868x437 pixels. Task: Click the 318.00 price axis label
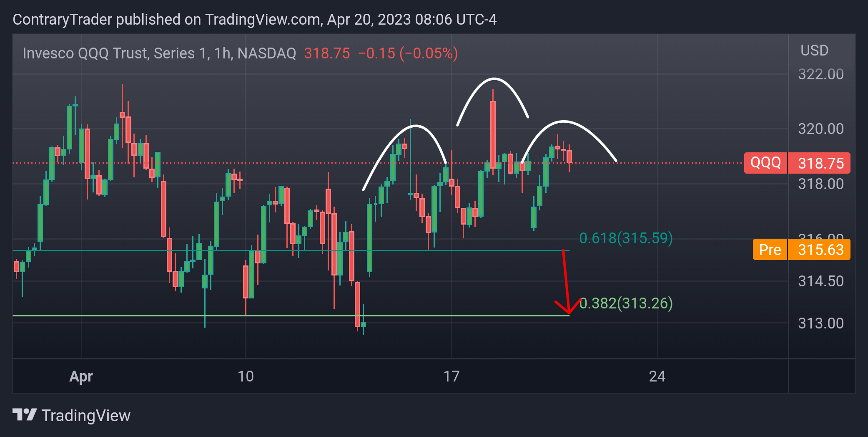(820, 184)
